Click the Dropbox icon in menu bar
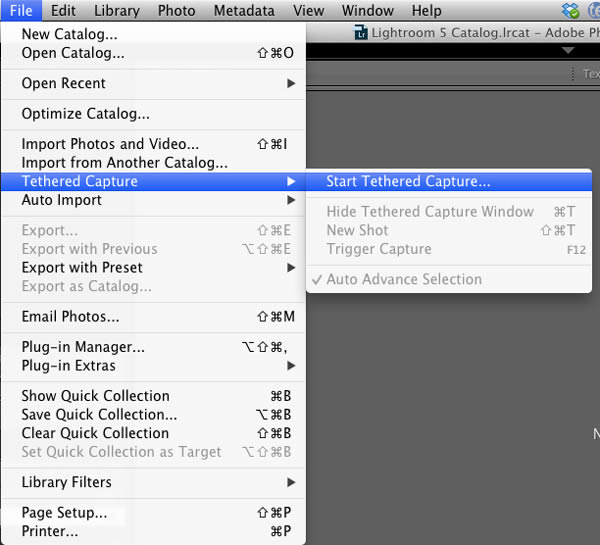Viewport: 600px width, 545px height. tap(571, 11)
